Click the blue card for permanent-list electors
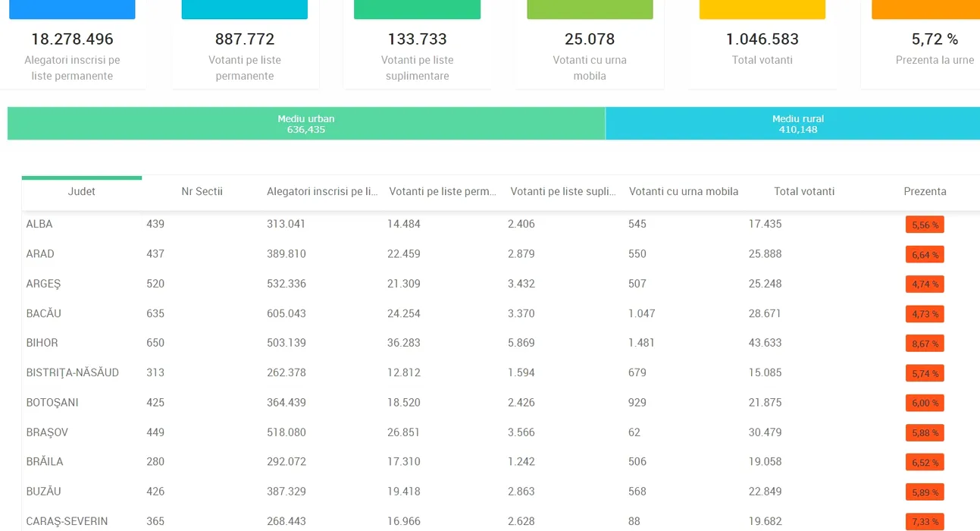Viewport: 980px width, 531px height. point(72,9)
